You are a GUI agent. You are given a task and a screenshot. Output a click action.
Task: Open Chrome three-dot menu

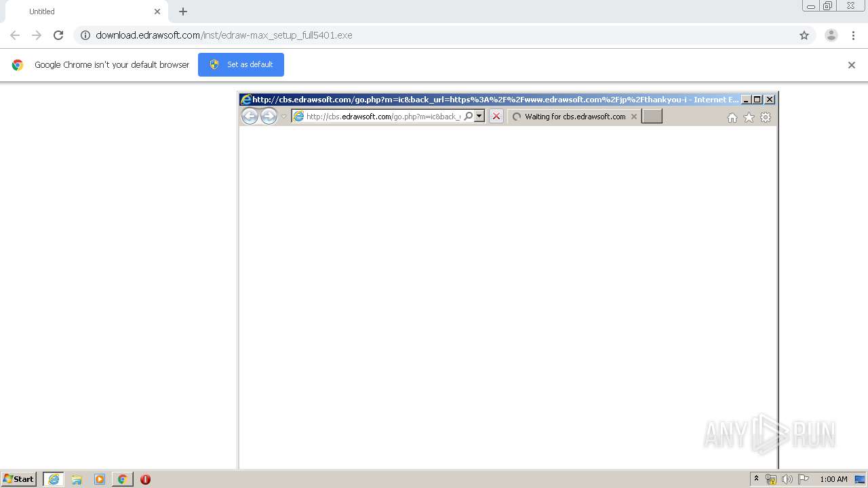pos(853,35)
